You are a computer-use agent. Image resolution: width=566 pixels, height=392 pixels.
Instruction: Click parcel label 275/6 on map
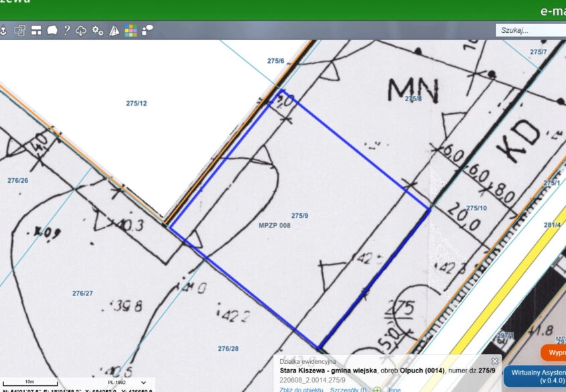pyautogui.click(x=276, y=61)
